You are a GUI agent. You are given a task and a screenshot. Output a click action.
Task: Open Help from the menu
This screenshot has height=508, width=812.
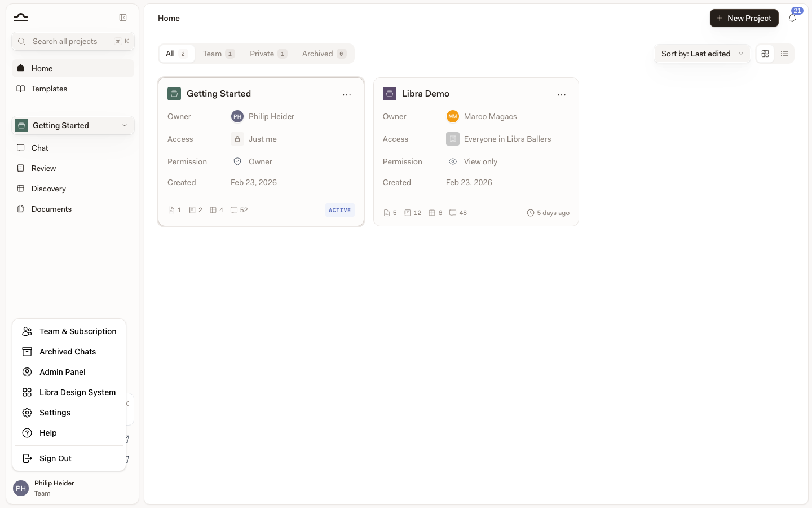click(x=69, y=433)
